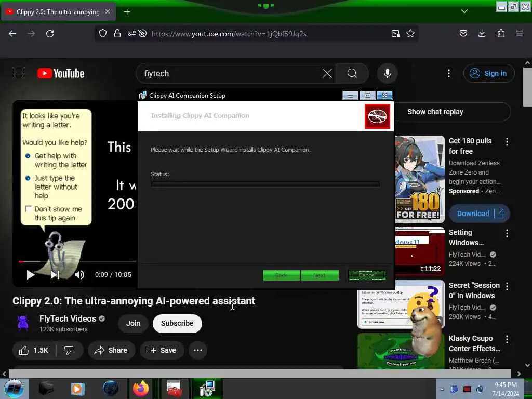Seek on the video progress bar
Viewport: 532px width, 399px height.
click(x=77, y=262)
